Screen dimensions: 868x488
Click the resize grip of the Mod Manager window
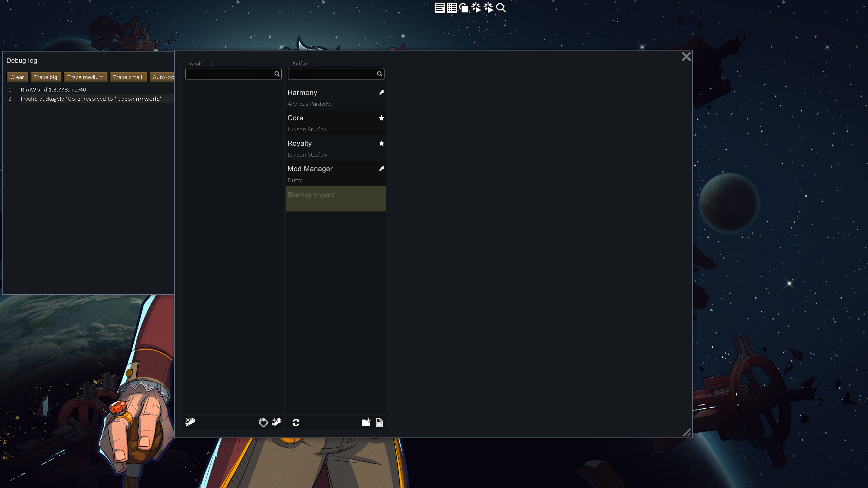click(x=687, y=432)
